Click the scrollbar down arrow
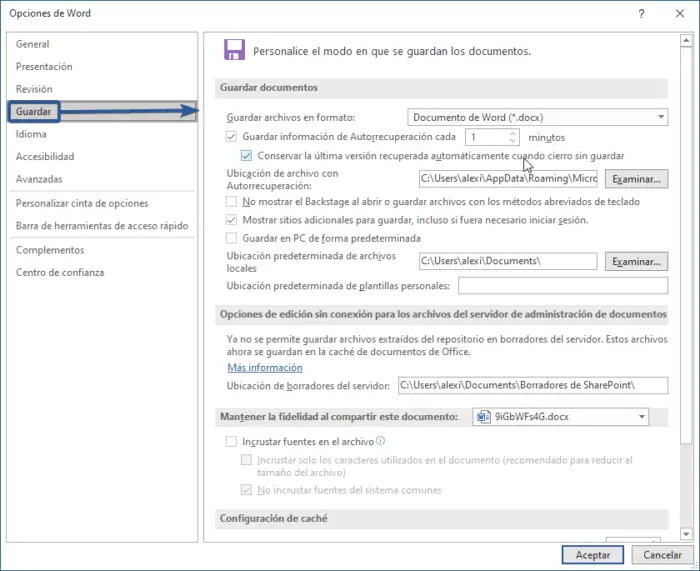700x571 pixels. tap(686, 533)
